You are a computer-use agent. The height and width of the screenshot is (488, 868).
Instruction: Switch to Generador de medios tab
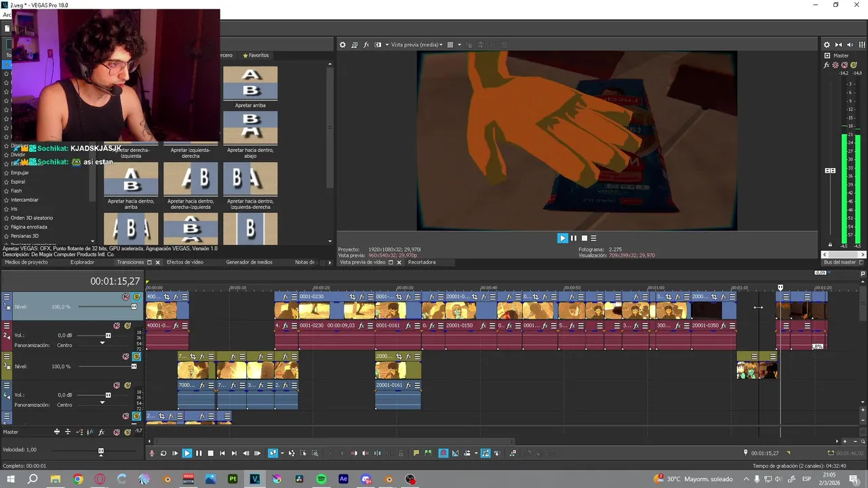point(249,262)
